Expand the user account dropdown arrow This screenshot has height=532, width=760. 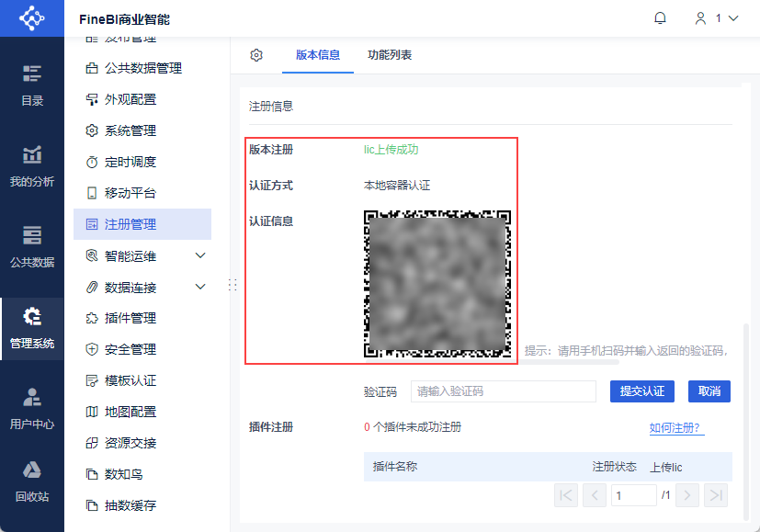733,18
